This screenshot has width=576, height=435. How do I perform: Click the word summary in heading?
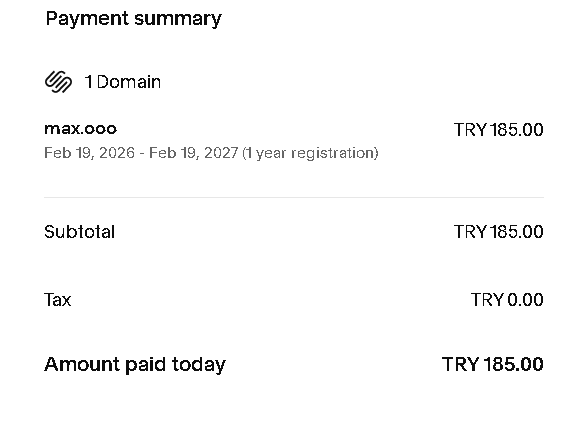tap(178, 18)
